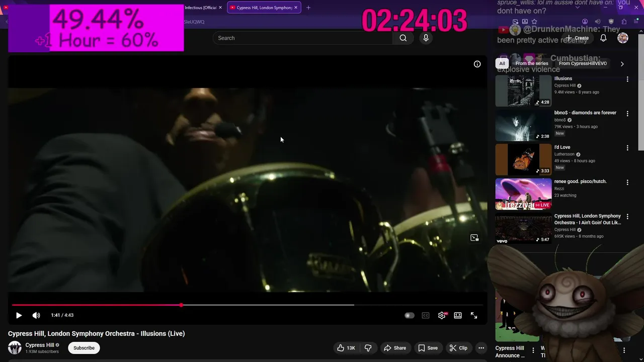
Task: Bookmark this page with the star icon
Action: pyautogui.click(x=534, y=22)
